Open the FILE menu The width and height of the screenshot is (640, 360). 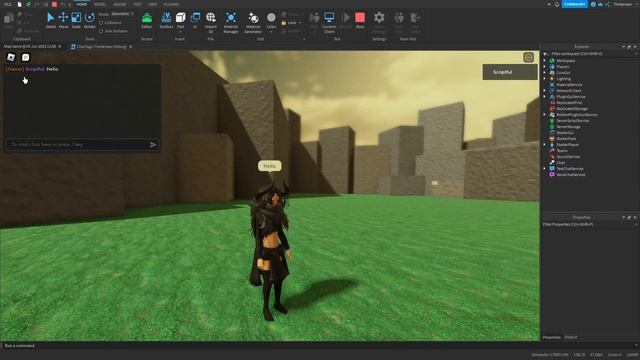tap(8, 4)
